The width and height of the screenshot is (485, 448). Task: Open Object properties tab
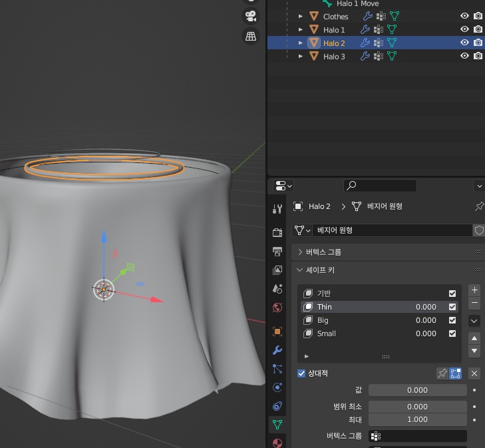(x=277, y=332)
